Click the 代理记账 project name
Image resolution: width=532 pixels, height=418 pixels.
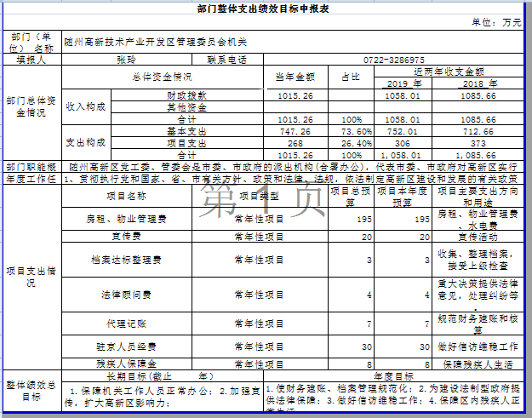tap(127, 324)
